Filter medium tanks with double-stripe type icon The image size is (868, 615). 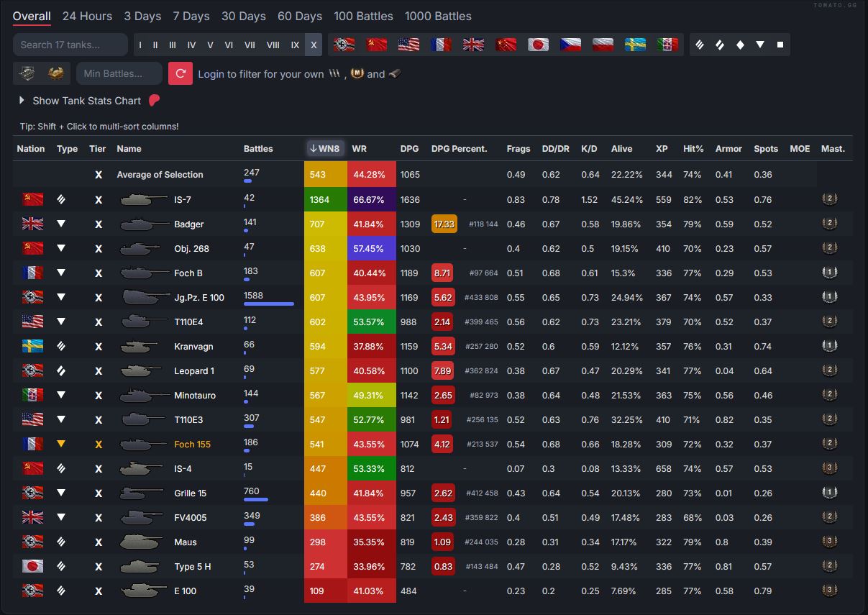719,45
